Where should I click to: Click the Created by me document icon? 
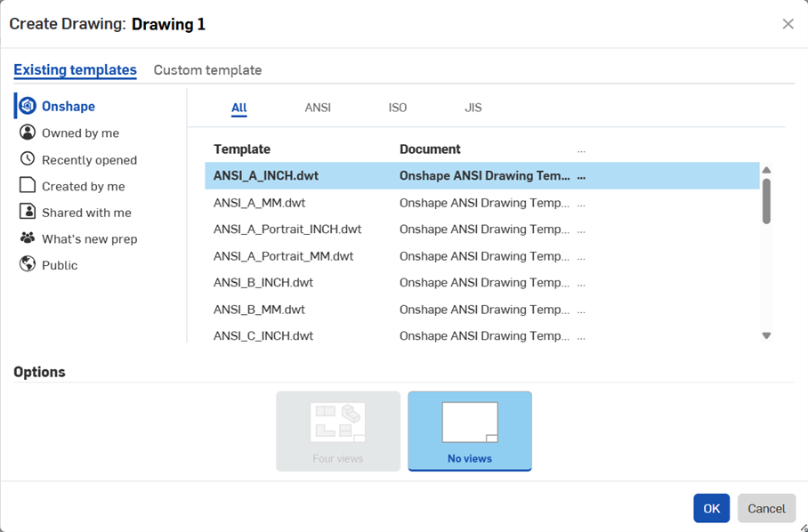[x=28, y=186]
